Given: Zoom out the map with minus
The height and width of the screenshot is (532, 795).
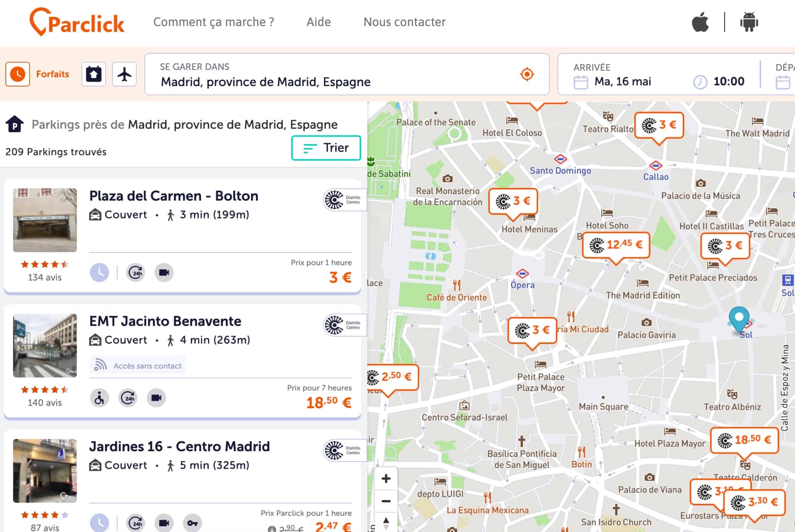Looking at the screenshot, I should click(x=386, y=501).
